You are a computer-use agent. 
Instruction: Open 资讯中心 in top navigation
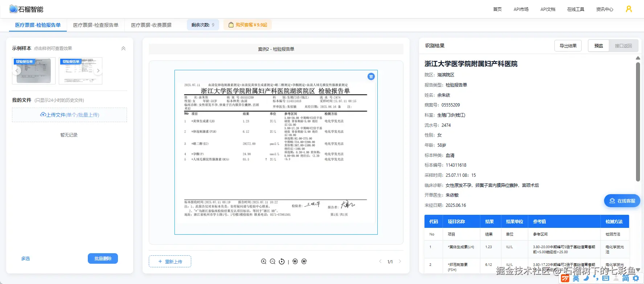click(x=605, y=9)
